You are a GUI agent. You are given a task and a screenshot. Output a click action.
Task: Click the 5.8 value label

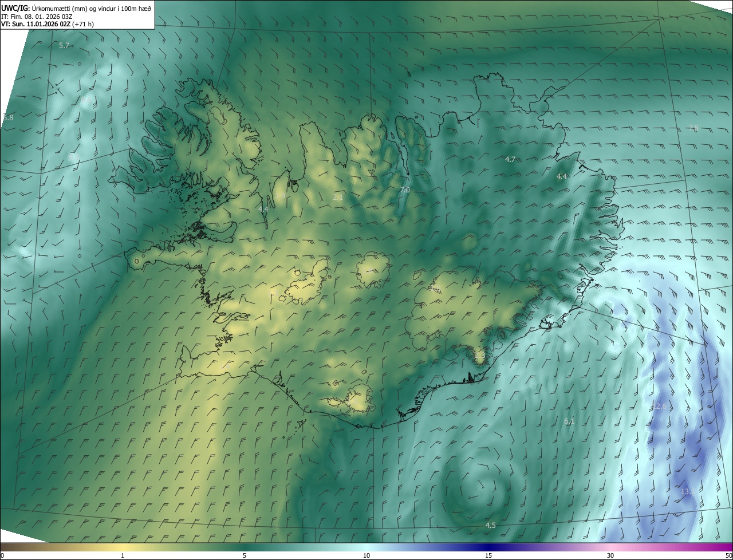click(8, 117)
